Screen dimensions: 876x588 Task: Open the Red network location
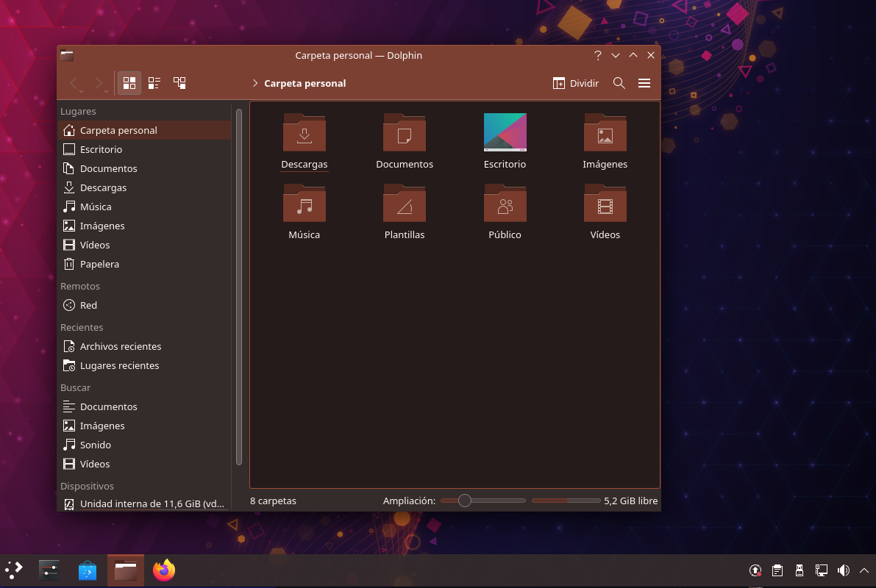click(88, 305)
